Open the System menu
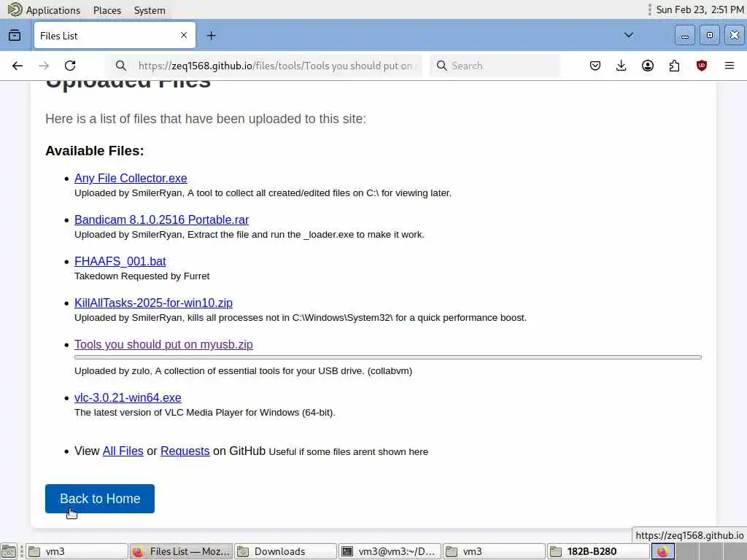Image resolution: width=747 pixels, height=560 pixels. [x=150, y=10]
